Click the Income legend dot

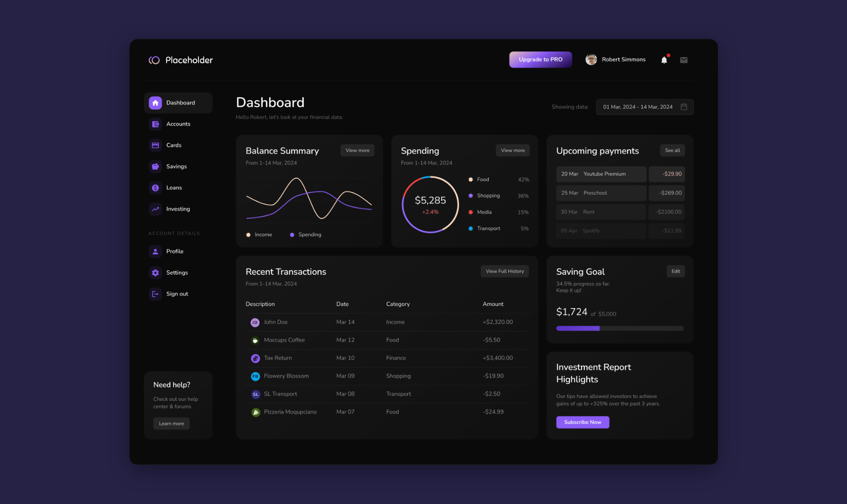pyautogui.click(x=248, y=235)
